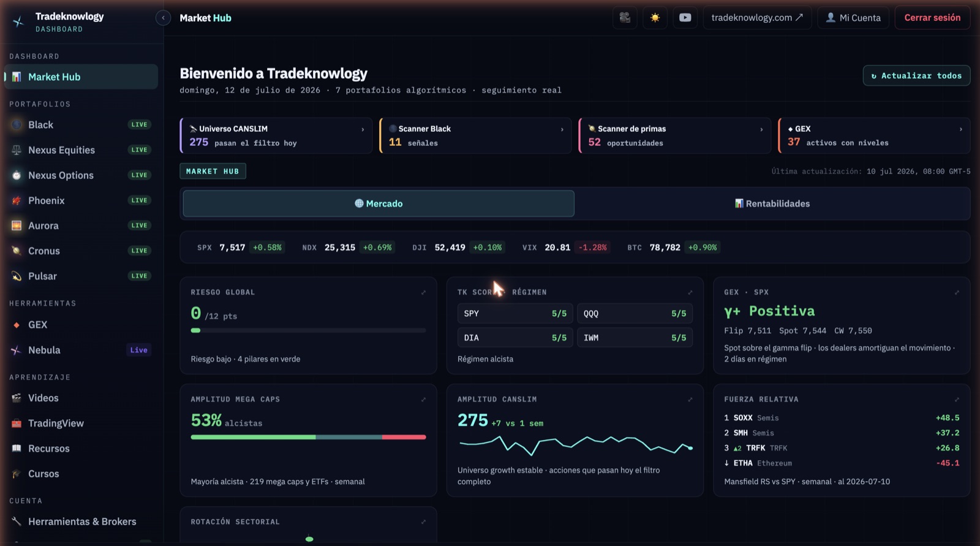Click the Black portfolio icon
Viewport: 980px width, 546px height.
coord(17,125)
